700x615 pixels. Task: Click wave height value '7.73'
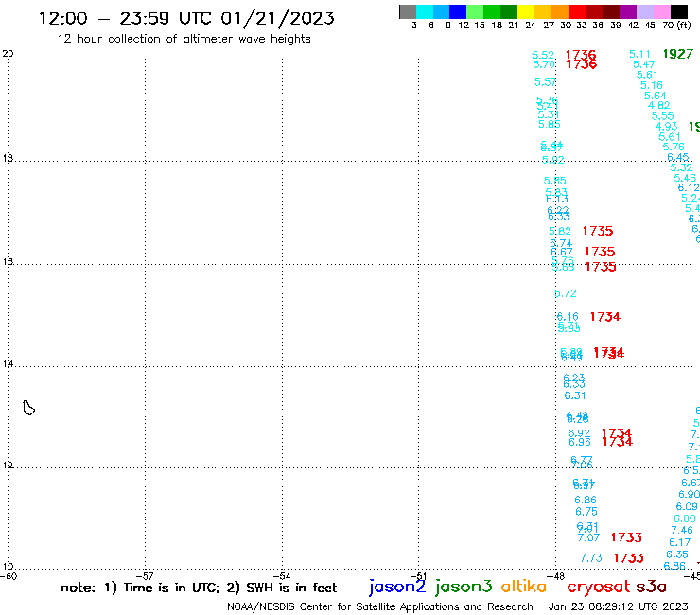pyautogui.click(x=591, y=558)
